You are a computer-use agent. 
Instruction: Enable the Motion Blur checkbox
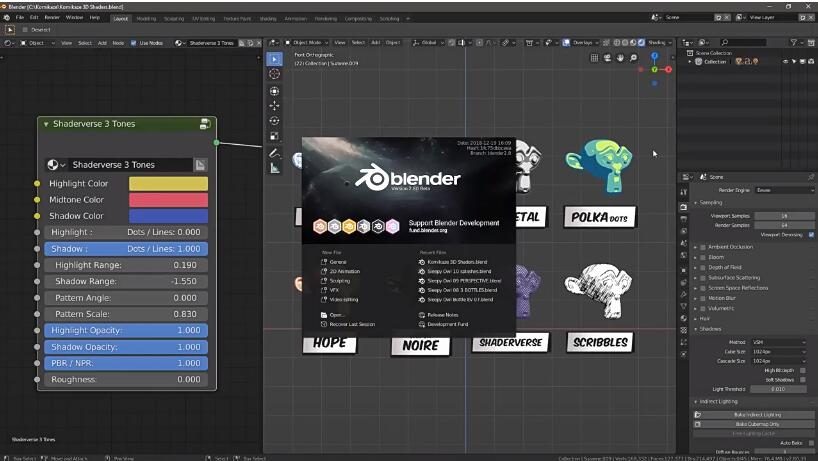[703, 298]
